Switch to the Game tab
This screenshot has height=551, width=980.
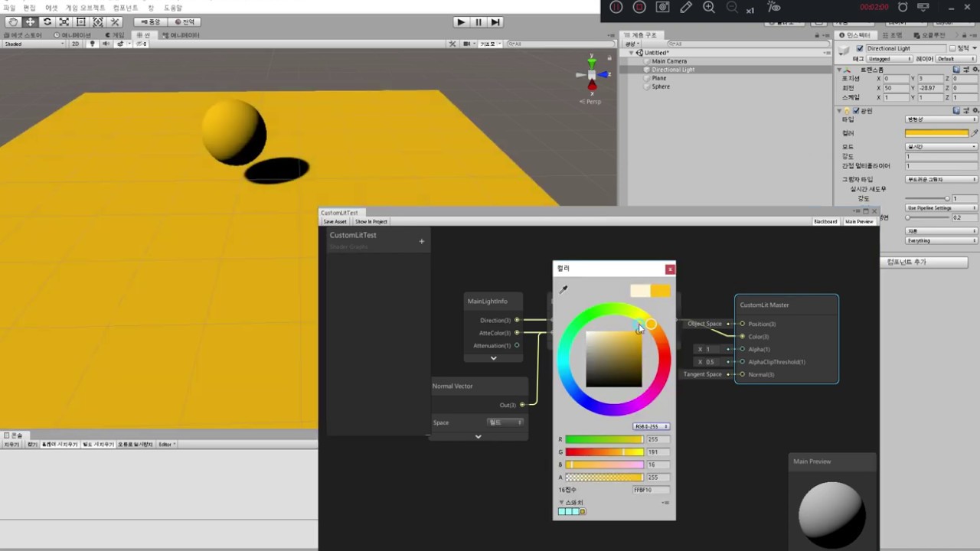coord(115,35)
